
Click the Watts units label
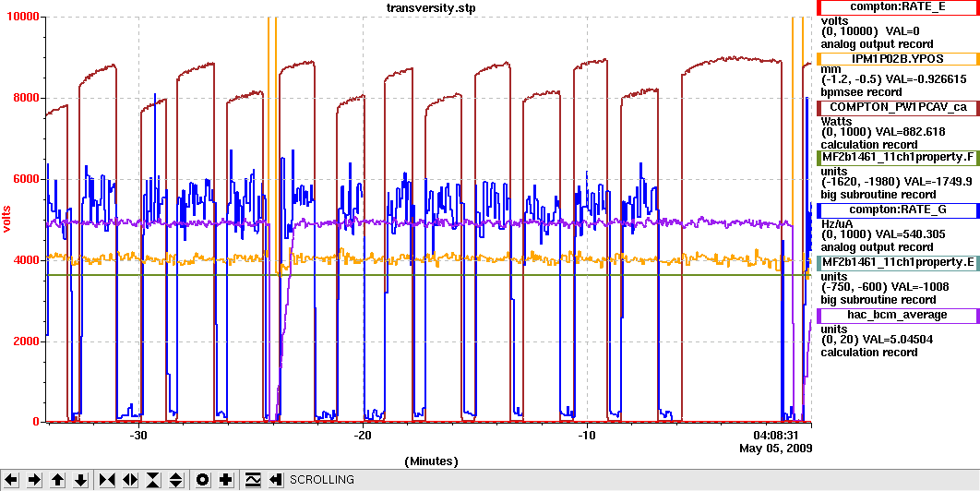click(836, 121)
